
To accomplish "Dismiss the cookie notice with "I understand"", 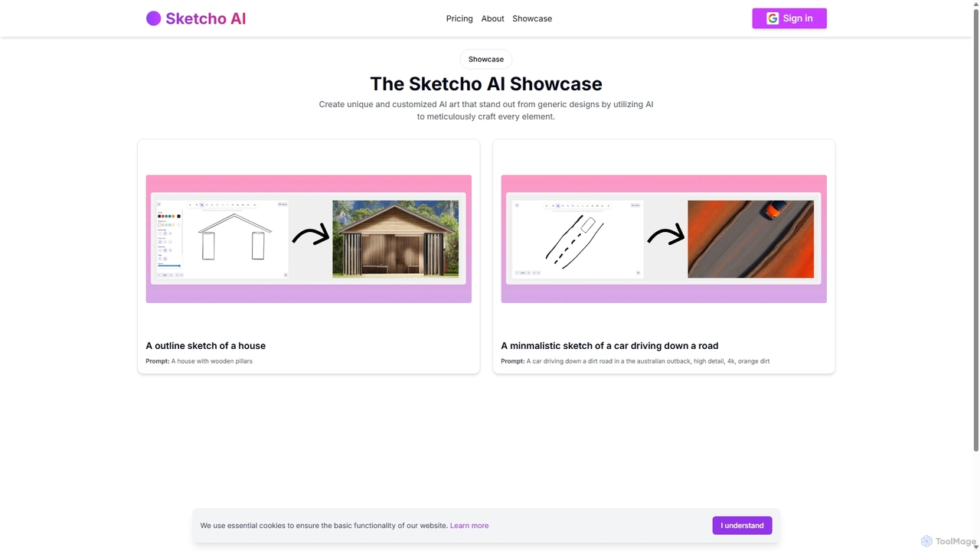I will 742,526.
